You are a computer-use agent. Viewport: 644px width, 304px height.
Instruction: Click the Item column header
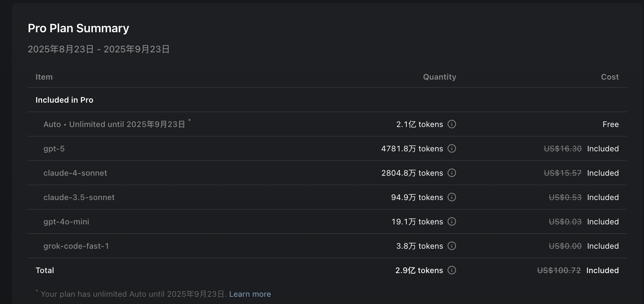pos(44,77)
